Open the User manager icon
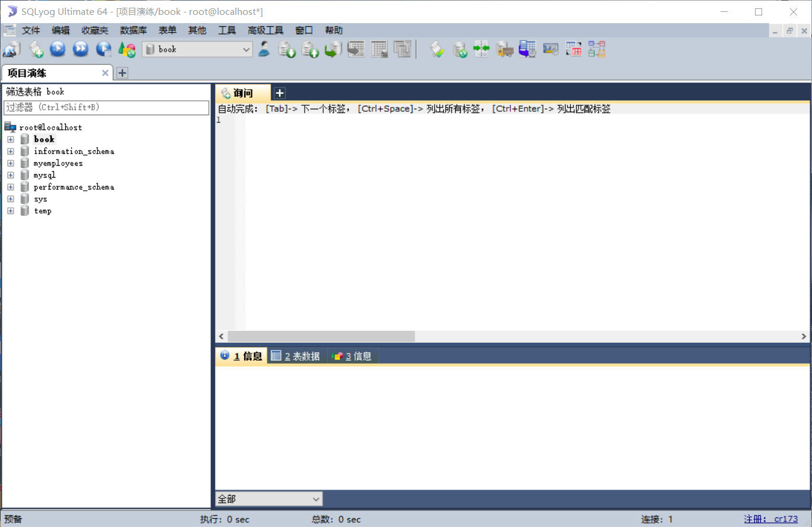Screen dimensions: 812x527 point(264,49)
